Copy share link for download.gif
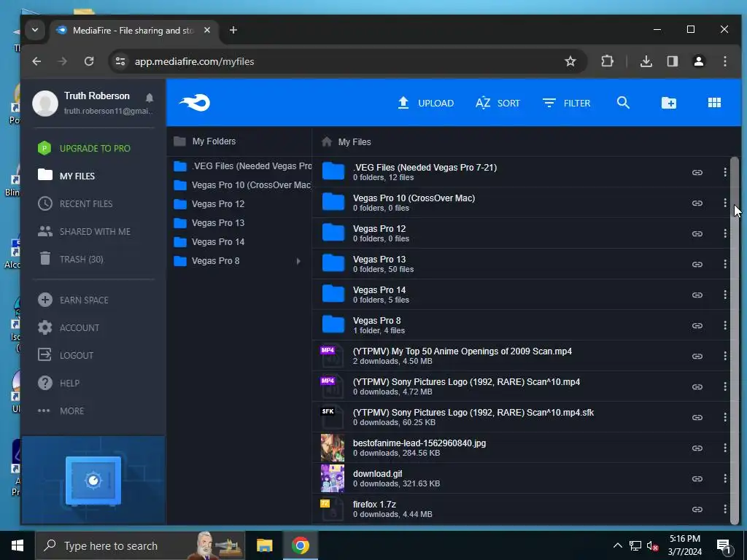747x560 pixels. (x=697, y=478)
